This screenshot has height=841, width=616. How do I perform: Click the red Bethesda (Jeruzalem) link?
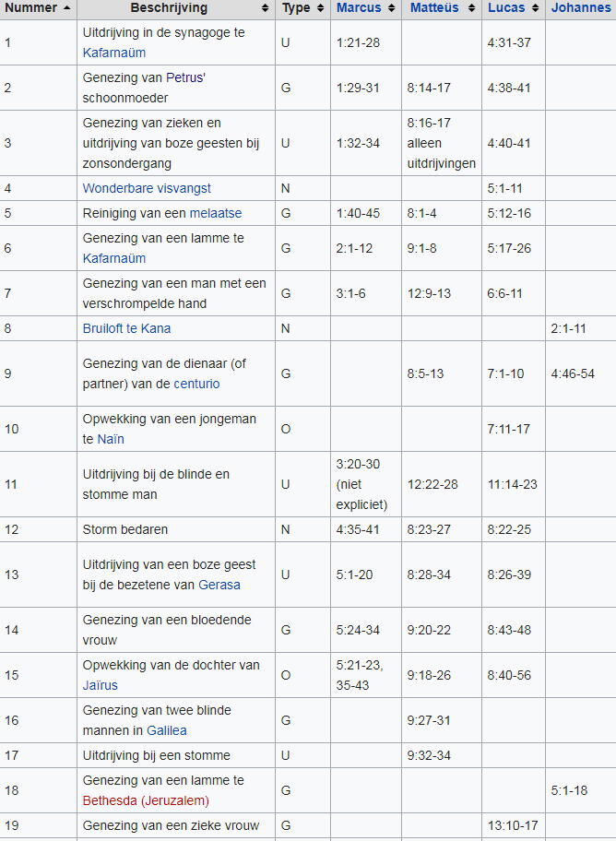[146, 800]
